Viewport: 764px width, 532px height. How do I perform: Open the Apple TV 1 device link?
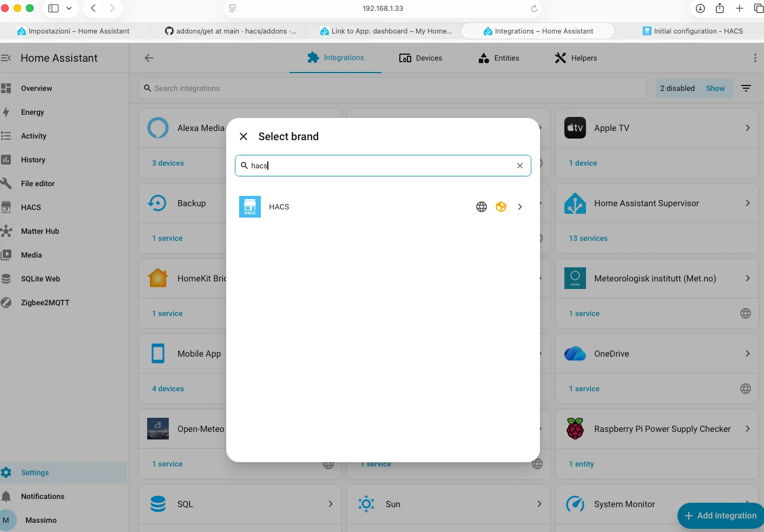[x=583, y=163]
